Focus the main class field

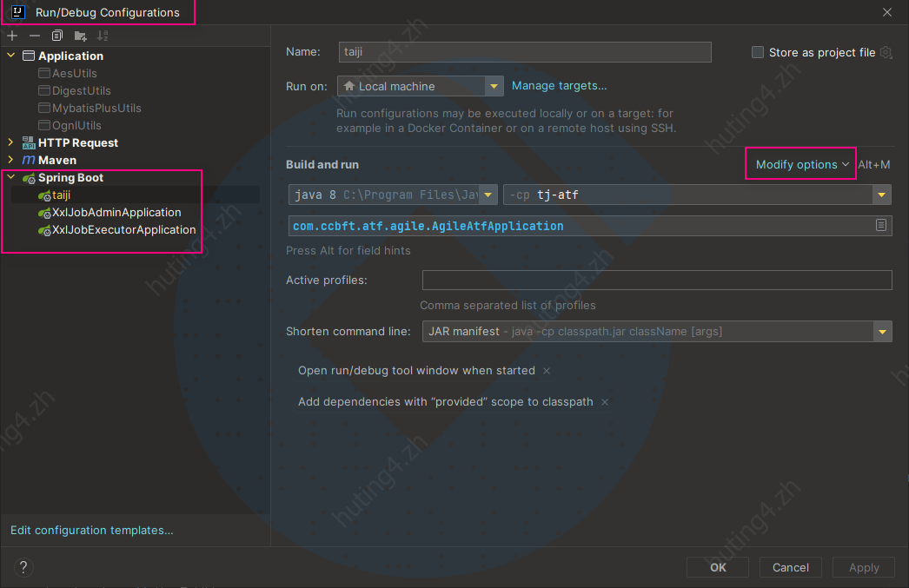click(590, 226)
